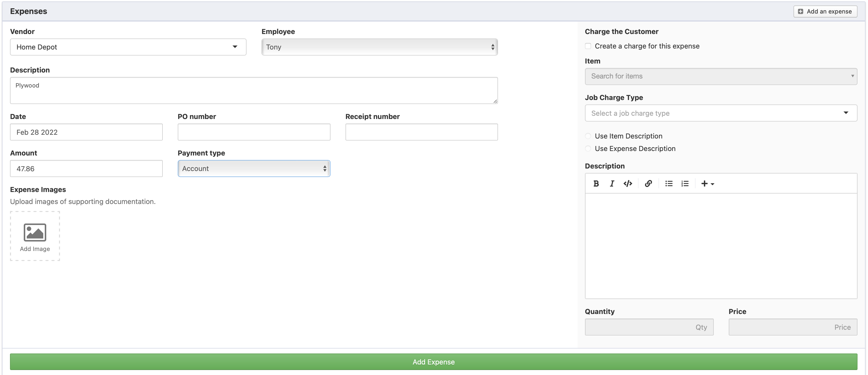Apply italic formatting in editor toolbar
868x375 pixels.
[x=612, y=184]
